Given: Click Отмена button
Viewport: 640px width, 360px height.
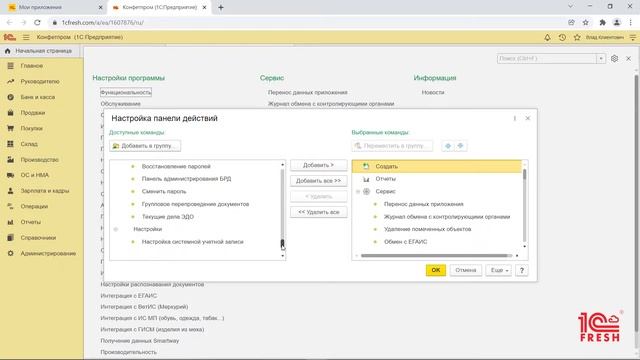Looking at the screenshot, I should click(466, 270).
